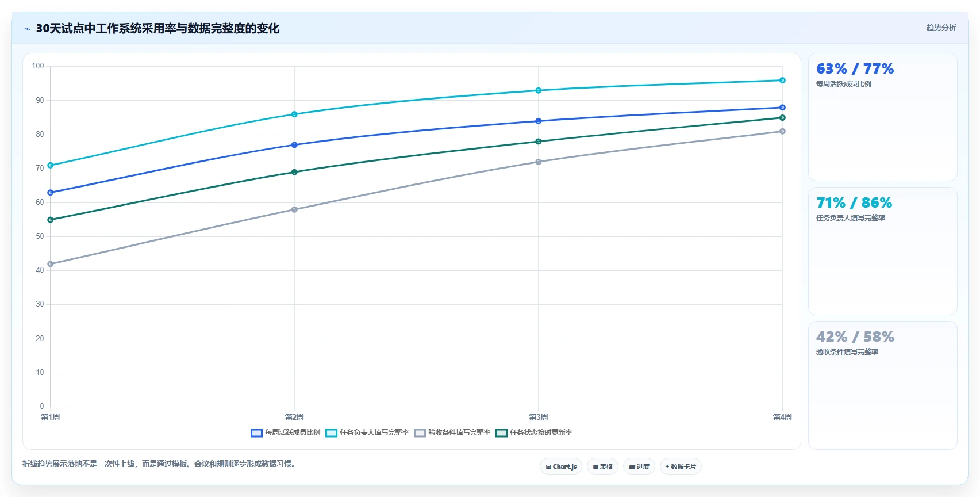Click gray line data point at 第2周
The height and width of the screenshot is (497, 980).
294,209
